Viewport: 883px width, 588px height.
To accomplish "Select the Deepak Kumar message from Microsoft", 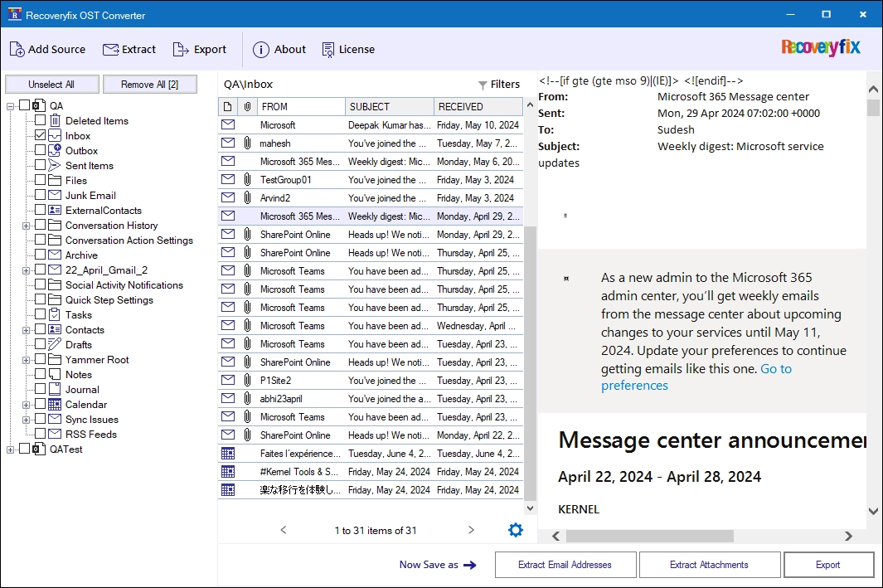I will point(371,125).
